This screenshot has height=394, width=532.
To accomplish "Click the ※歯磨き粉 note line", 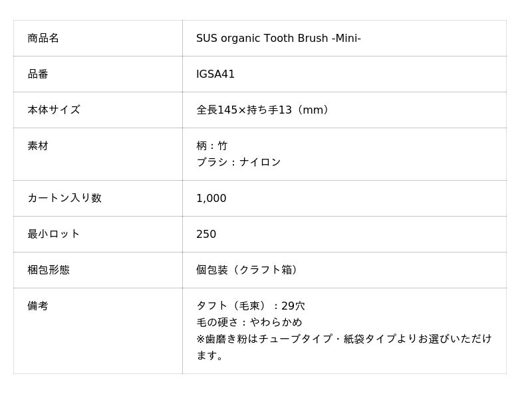I will click(x=344, y=339).
